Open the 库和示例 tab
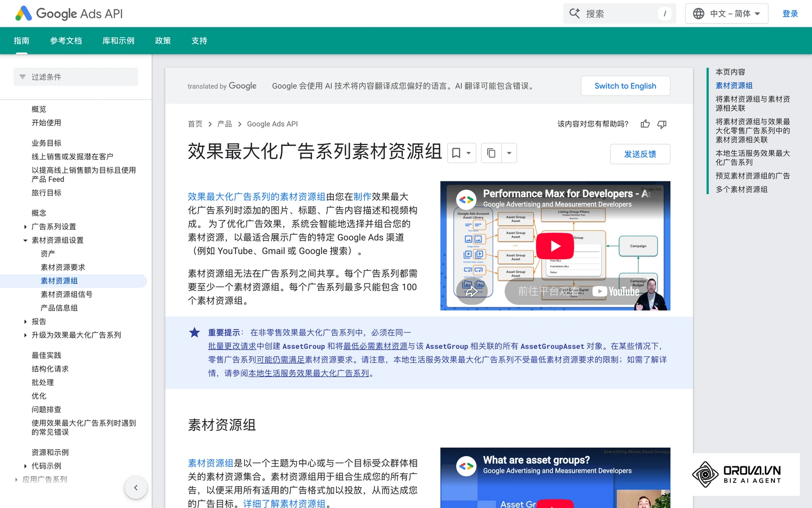Image resolution: width=812 pixels, height=508 pixels. click(x=118, y=41)
